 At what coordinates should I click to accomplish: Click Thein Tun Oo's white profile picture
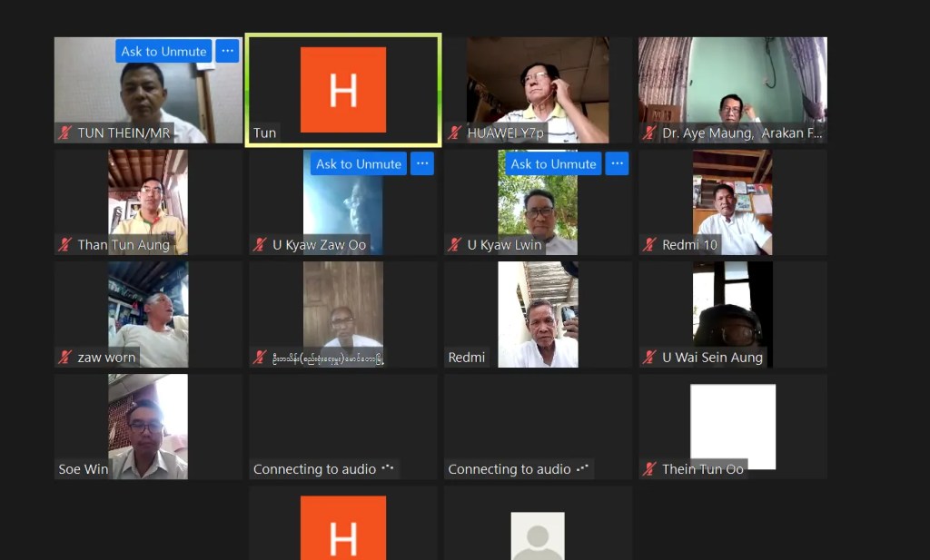pos(732,425)
